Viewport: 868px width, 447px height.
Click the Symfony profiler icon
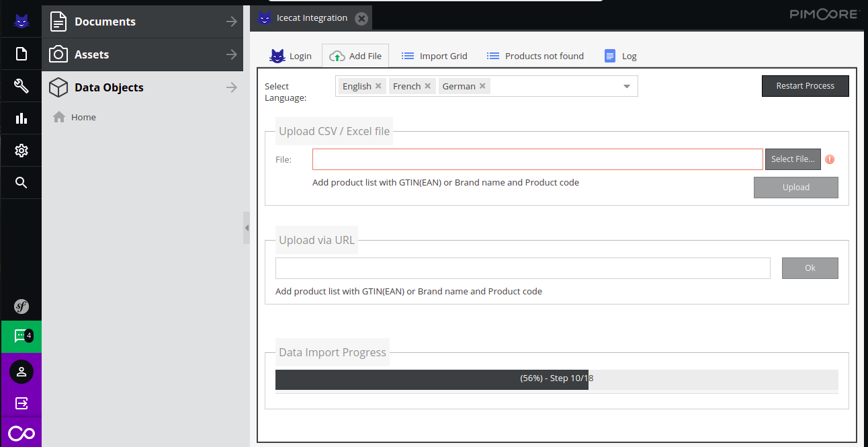[21, 307]
